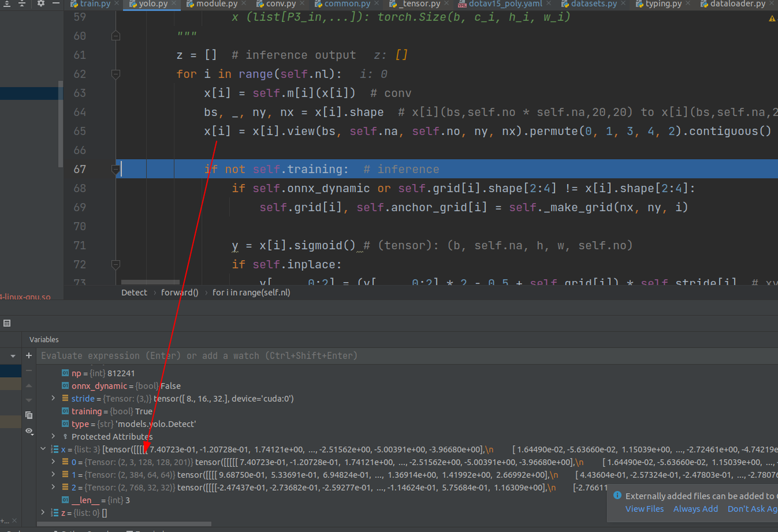Open dotav15_poly.yaml tab

click(504, 4)
